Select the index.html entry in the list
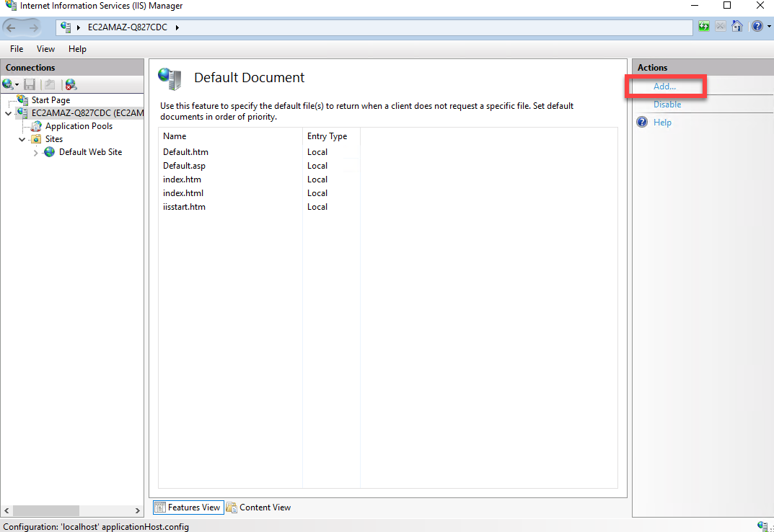 [x=183, y=193]
